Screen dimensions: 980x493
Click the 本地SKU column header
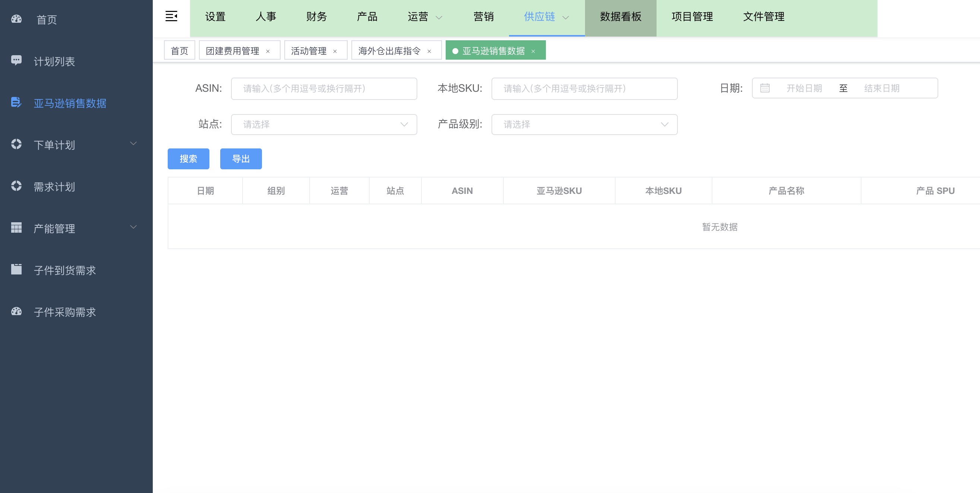coord(663,191)
